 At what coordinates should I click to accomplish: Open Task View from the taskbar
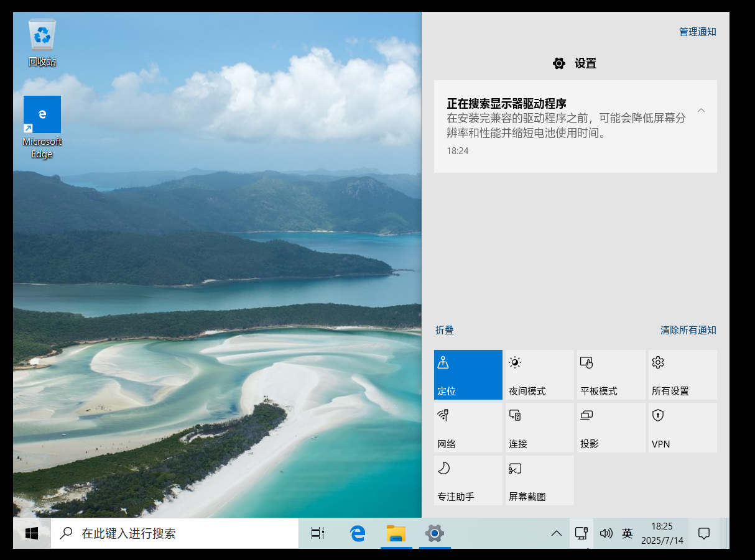[318, 533]
